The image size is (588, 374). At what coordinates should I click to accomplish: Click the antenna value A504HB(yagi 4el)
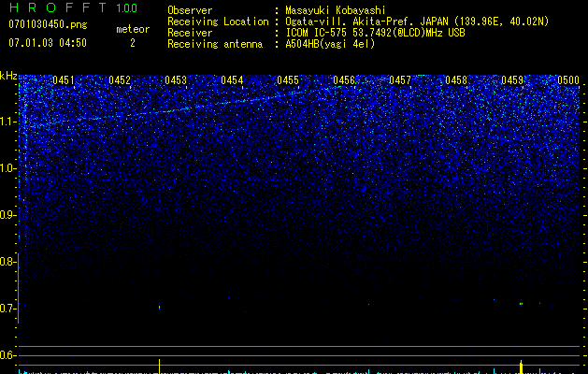pos(330,44)
